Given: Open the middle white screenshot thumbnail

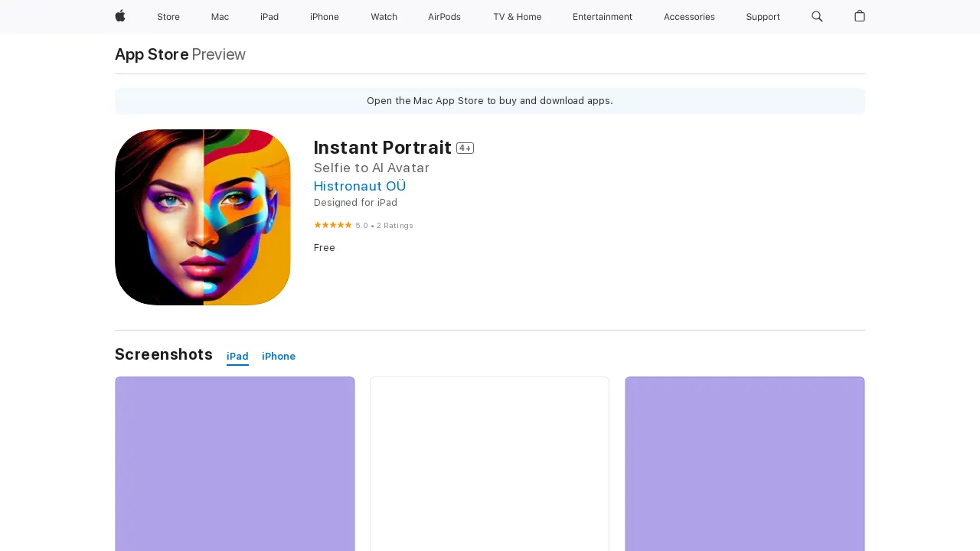Looking at the screenshot, I should click(489, 464).
